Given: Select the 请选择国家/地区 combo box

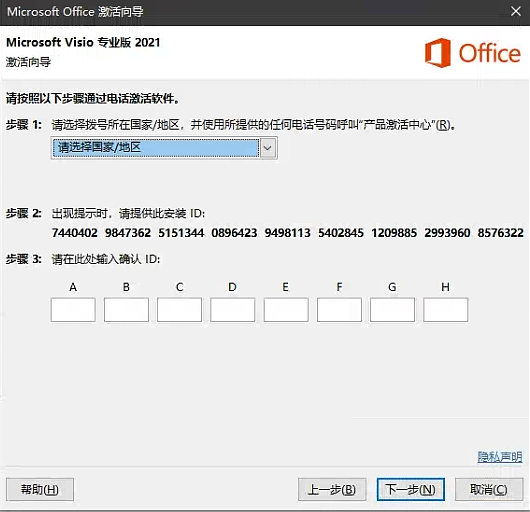Looking at the screenshot, I should pyautogui.click(x=164, y=148).
